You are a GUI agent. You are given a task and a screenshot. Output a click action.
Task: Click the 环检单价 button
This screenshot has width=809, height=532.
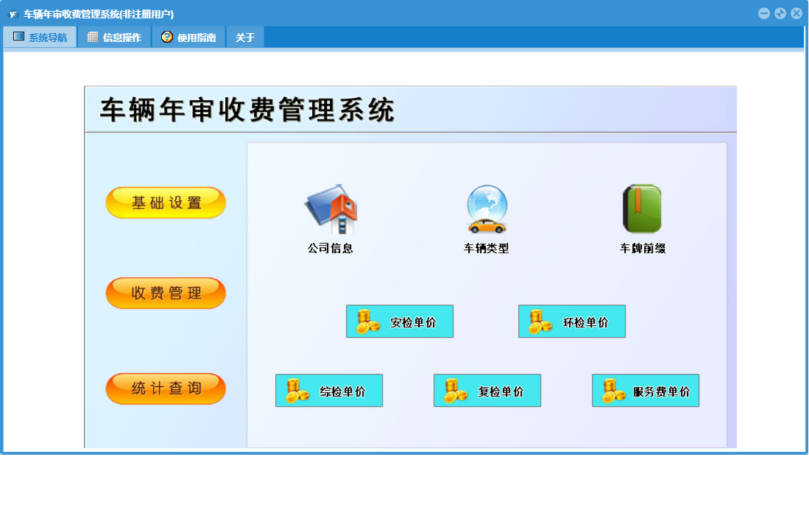tap(572, 321)
